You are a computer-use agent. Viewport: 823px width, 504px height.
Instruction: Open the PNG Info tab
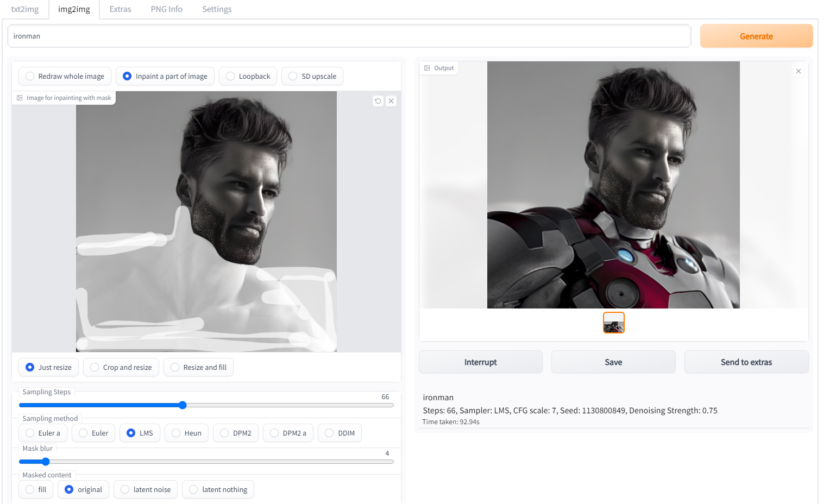[167, 9]
